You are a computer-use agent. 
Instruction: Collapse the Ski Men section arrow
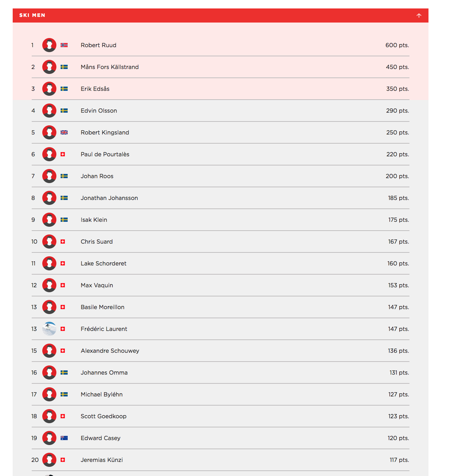tap(419, 15)
